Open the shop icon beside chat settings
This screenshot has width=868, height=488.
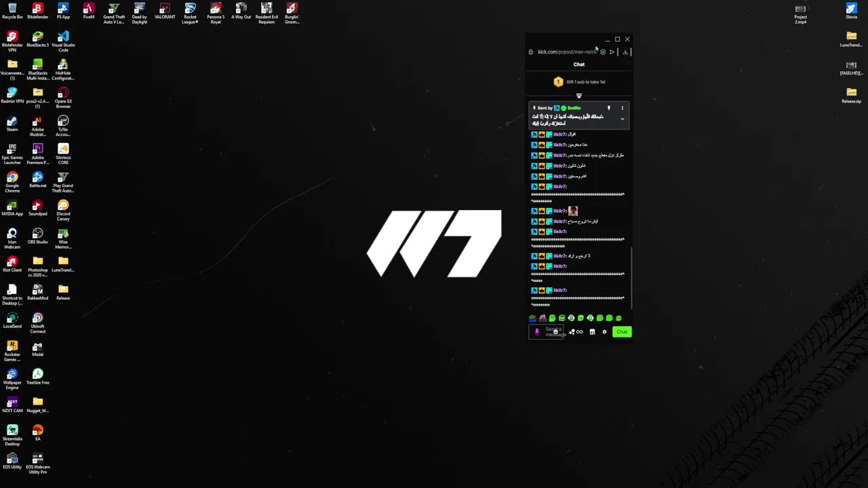pos(592,332)
